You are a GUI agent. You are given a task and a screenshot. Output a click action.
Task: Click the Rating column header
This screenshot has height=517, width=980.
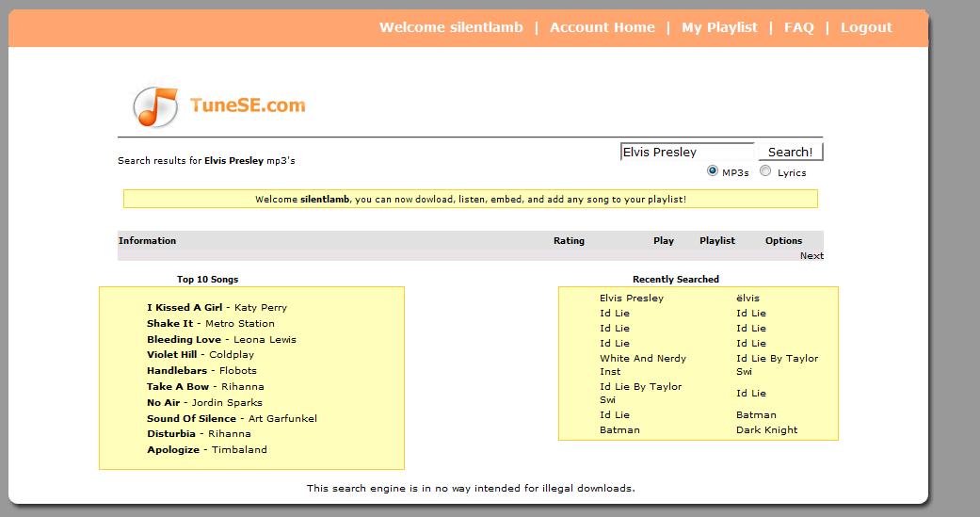569,241
